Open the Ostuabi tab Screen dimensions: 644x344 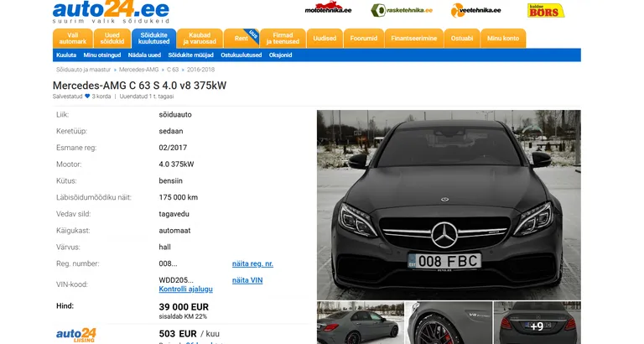(462, 39)
